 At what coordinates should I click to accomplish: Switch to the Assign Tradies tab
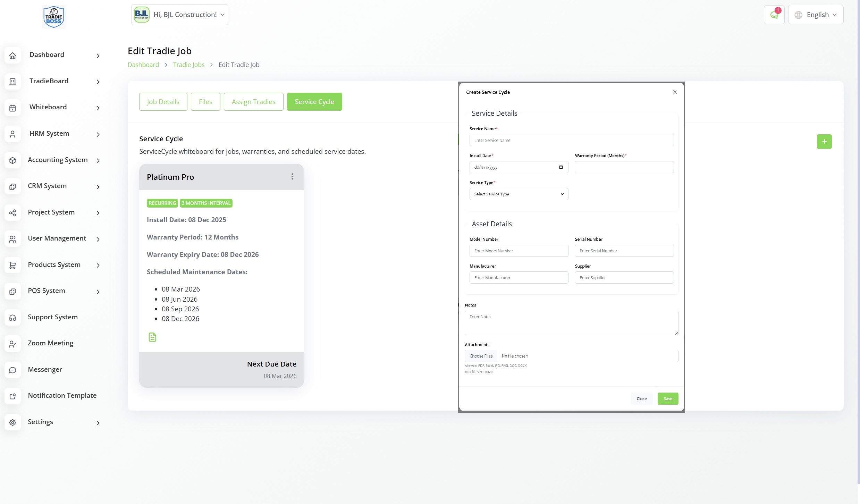pyautogui.click(x=253, y=102)
